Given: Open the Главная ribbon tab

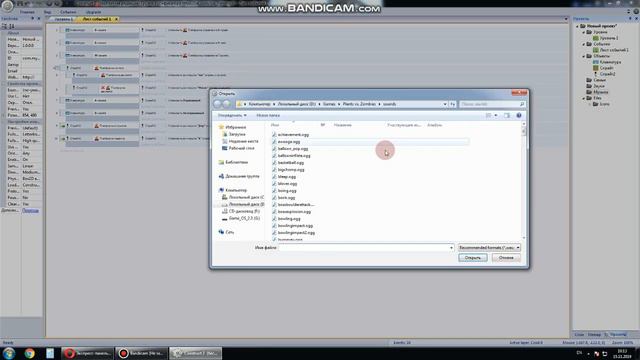Looking at the screenshot, I should [x=27, y=12].
